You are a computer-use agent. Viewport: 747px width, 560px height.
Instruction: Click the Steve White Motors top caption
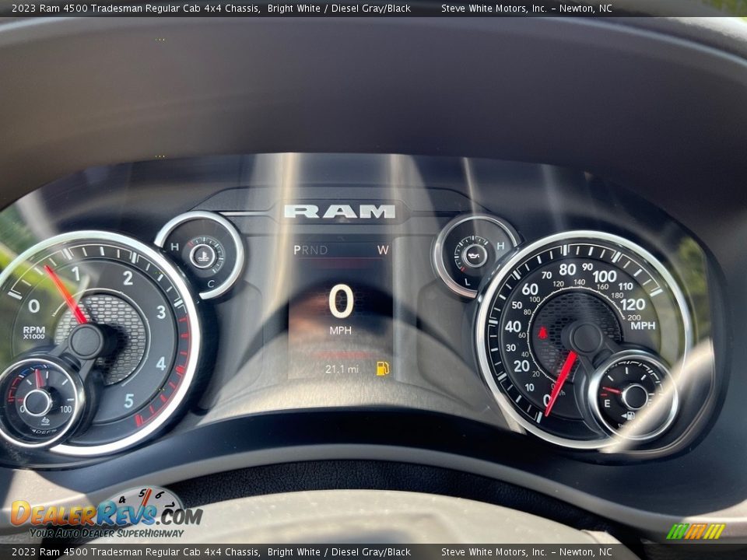527,8
